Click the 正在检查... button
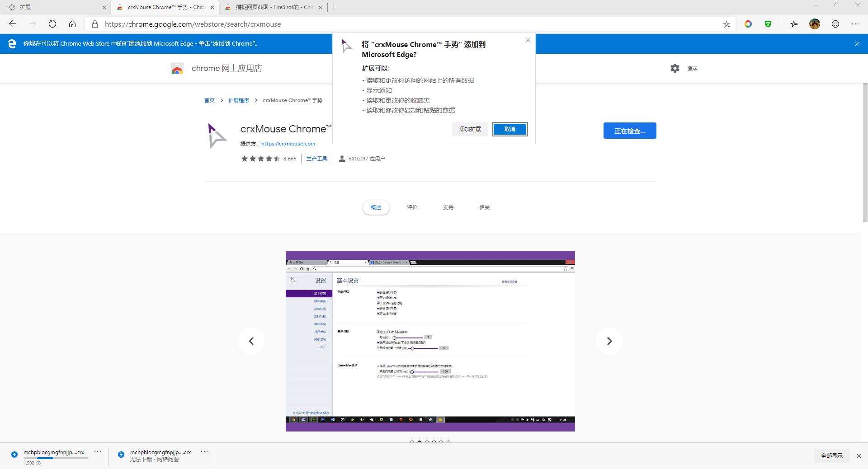The height and width of the screenshot is (469, 868). pos(630,131)
